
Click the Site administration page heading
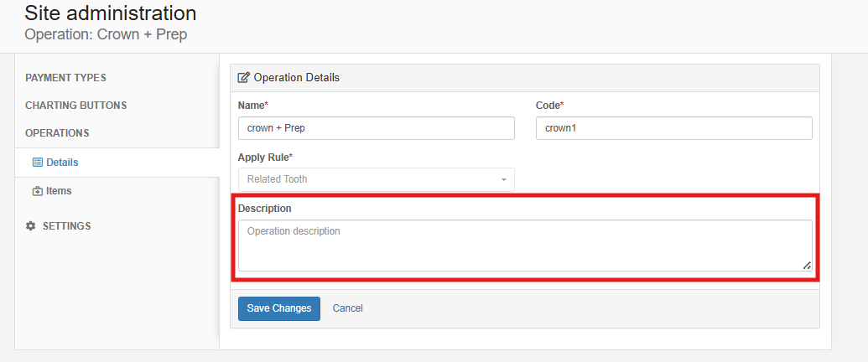pyautogui.click(x=111, y=13)
